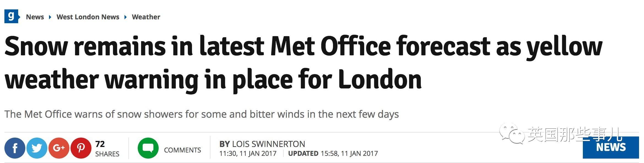Screen dimensions: 644x163
Task: View author Lois Swinnerton's profile
Action: (268, 144)
